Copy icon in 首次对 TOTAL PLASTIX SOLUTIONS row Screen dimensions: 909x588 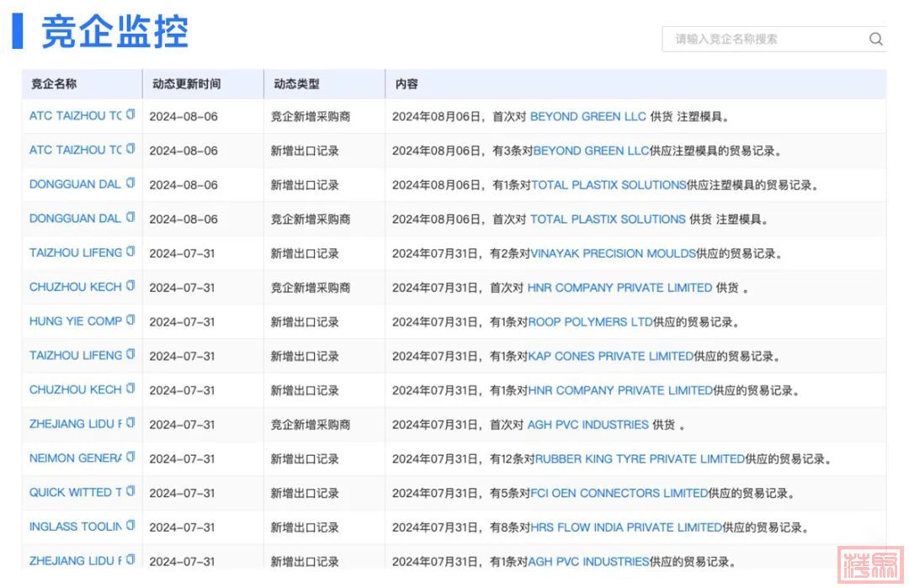click(130, 217)
